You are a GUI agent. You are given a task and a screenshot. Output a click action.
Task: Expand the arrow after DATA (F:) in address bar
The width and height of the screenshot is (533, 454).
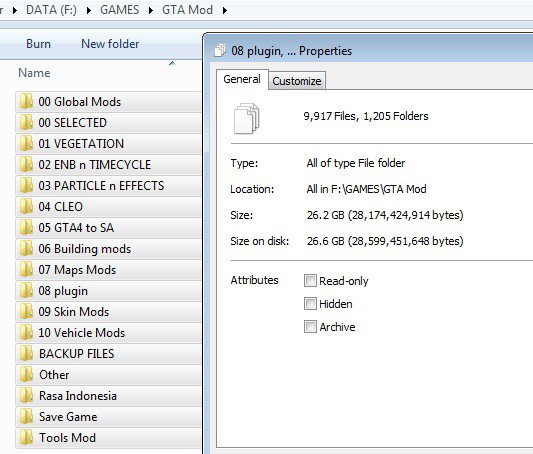coord(89,10)
